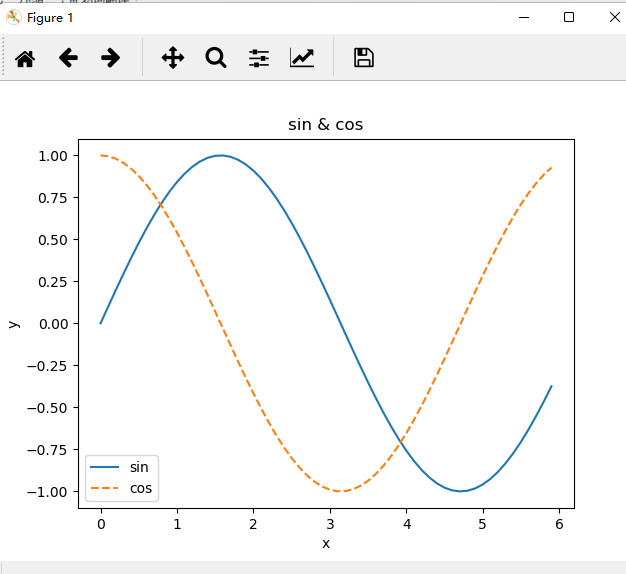This screenshot has width=626, height=574.
Task: Open Configure subplots sliders icon
Action: click(x=259, y=58)
